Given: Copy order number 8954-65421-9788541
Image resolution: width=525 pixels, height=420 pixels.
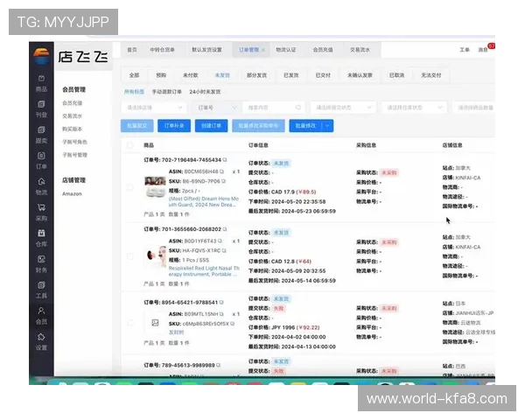Looking at the screenshot, I should click(221, 302).
